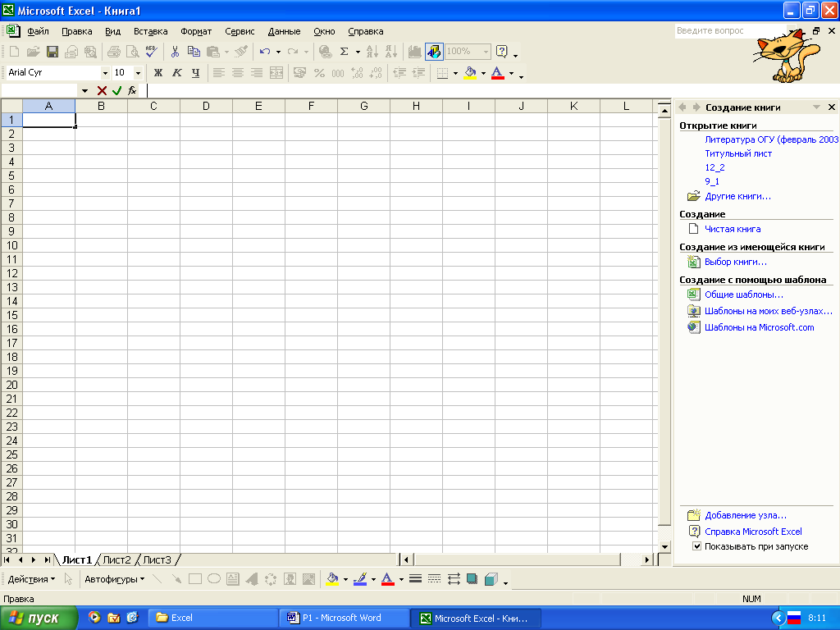Open the font name Arial Cyr dropdown
Image resolution: width=840 pixels, height=630 pixels.
pos(105,73)
